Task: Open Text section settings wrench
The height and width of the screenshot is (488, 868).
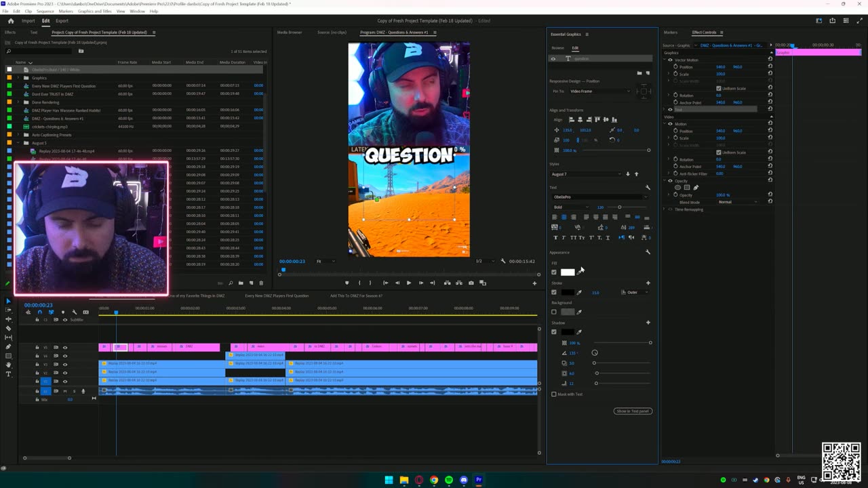Action: (648, 188)
